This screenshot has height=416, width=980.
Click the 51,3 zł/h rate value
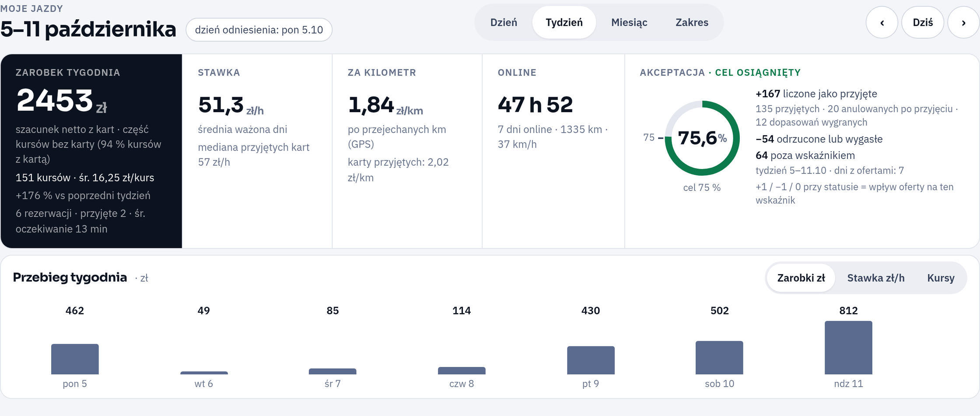pos(231,106)
